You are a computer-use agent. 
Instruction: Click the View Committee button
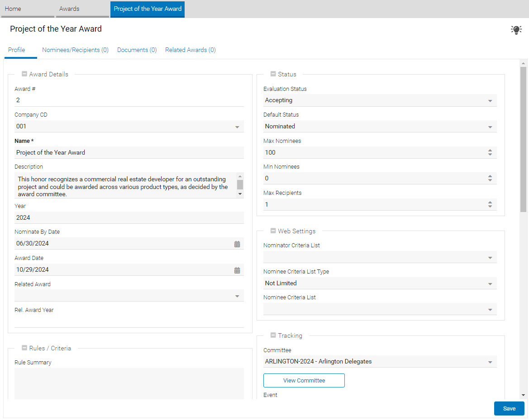[x=304, y=381]
